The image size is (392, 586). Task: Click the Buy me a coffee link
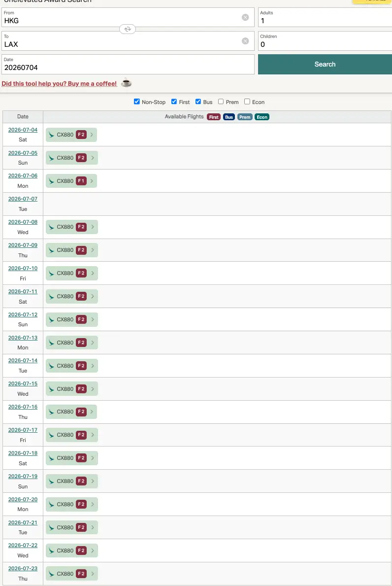pyautogui.click(x=59, y=83)
